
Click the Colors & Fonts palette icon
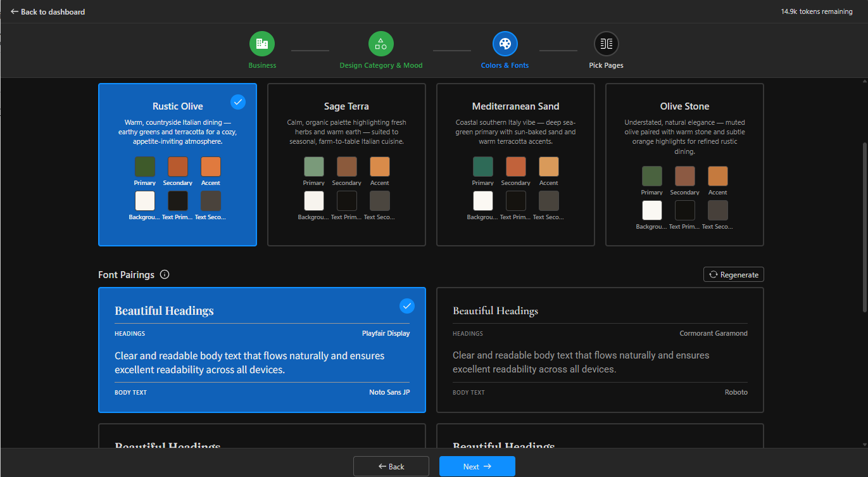(x=505, y=44)
